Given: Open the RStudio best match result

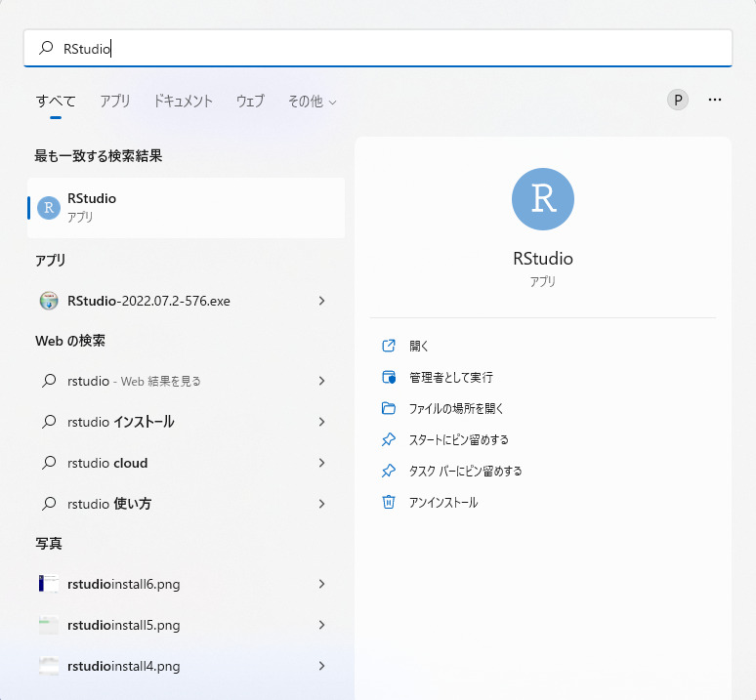Looking at the screenshot, I should (187, 208).
